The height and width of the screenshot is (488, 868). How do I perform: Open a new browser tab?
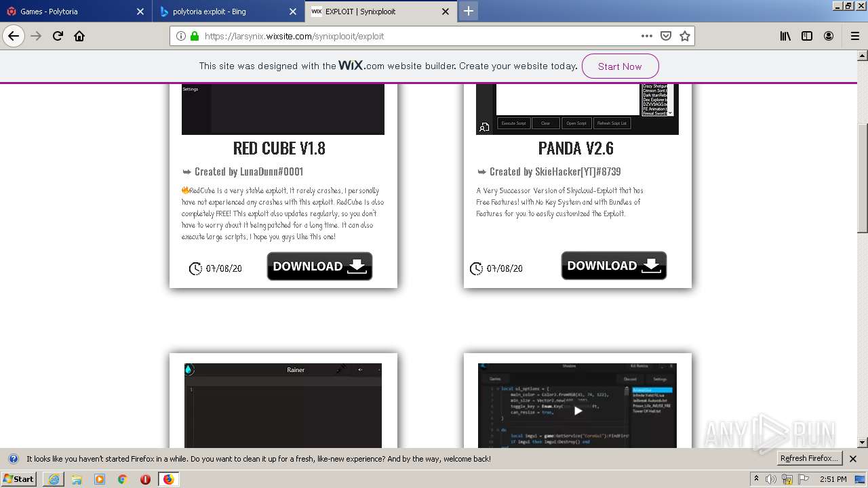coord(468,11)
